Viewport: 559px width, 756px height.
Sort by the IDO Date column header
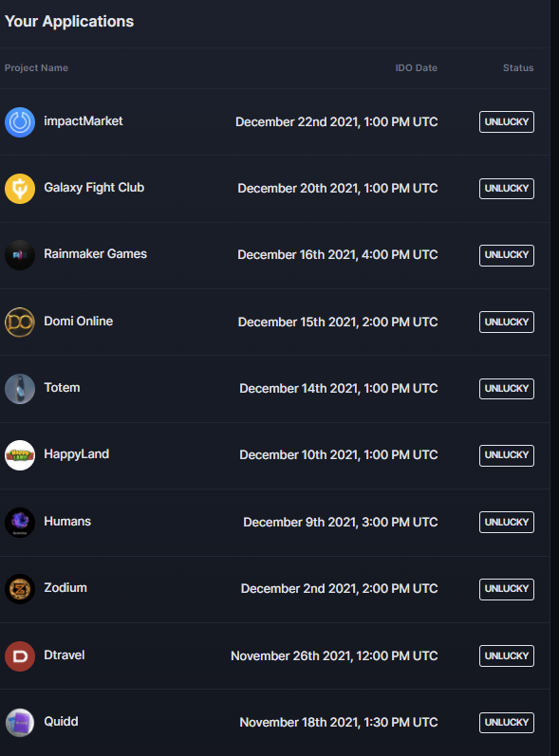tap(417, 68)
